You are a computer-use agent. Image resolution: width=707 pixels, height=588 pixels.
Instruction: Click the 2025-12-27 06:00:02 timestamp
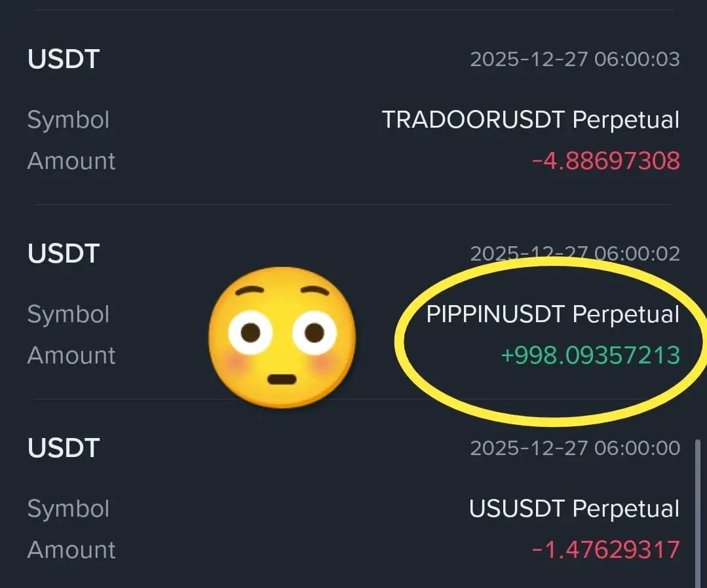pos(575,253)
